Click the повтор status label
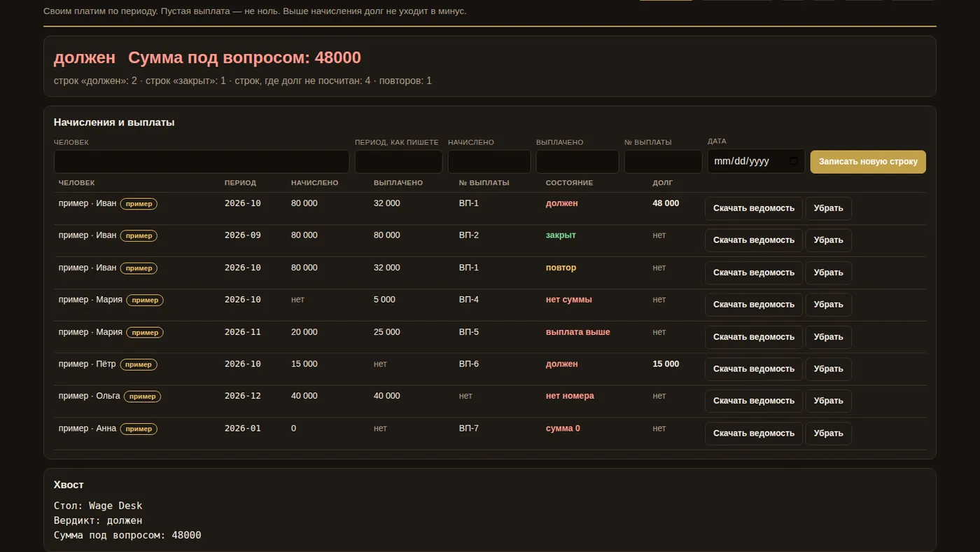This screenshot has width=980, height=552. pyautogui.click(x=561, y=268)
